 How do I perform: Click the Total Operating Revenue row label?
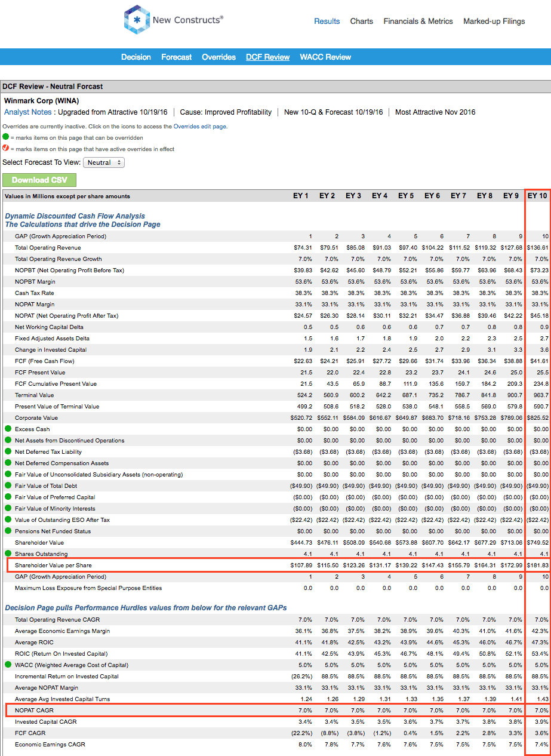pyautogui.click(x=48, y=247)
